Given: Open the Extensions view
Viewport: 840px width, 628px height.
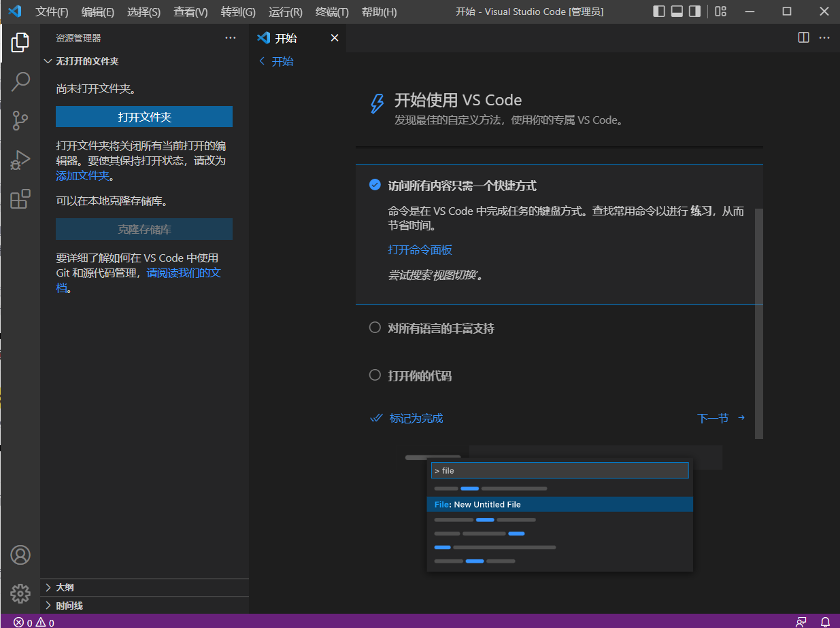Looking at the screenshot, I should (20, 198).
